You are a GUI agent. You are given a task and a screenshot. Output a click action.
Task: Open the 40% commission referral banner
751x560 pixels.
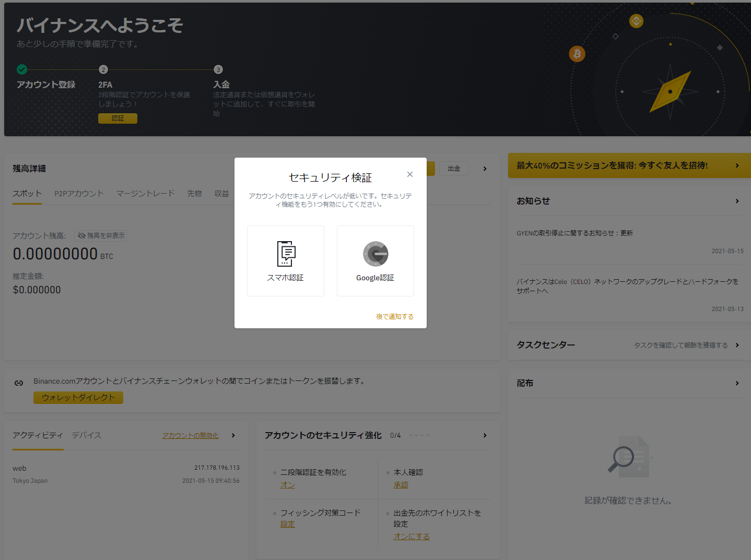pyautogui.click(x=629, y=165)
